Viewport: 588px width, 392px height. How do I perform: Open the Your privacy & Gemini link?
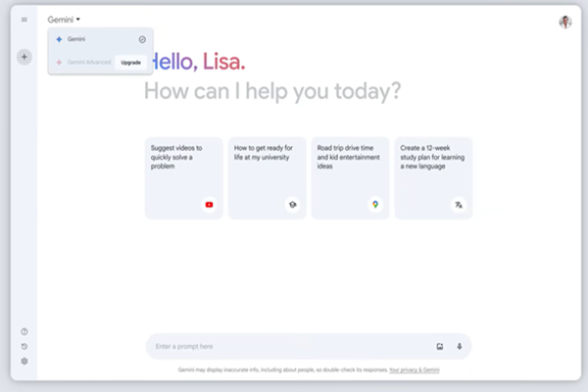(414, 370)
